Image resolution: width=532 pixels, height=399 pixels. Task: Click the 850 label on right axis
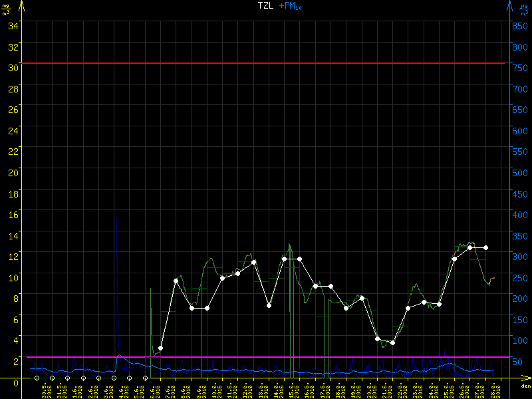coord(519,26)
